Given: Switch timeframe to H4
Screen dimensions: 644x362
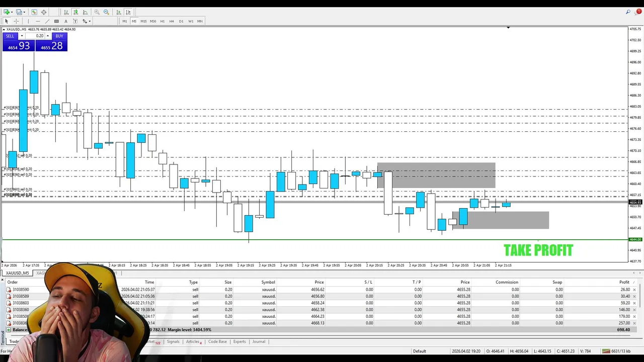Looking at the screenshot, I should tap(172, 21).
